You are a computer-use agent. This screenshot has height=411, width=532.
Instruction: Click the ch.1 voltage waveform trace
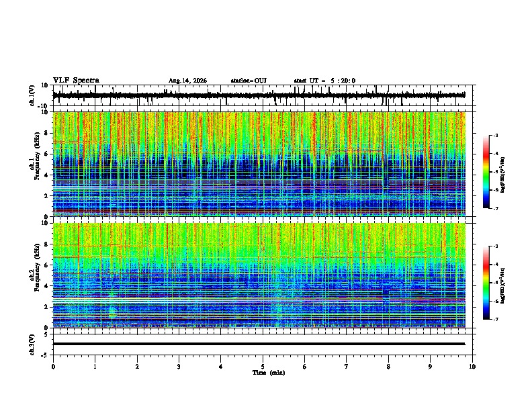[259, 95]
